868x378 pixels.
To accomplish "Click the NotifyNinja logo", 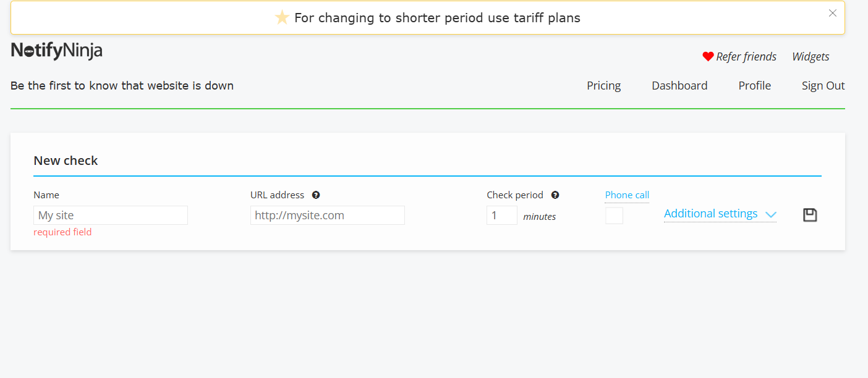I will [57, 51].
